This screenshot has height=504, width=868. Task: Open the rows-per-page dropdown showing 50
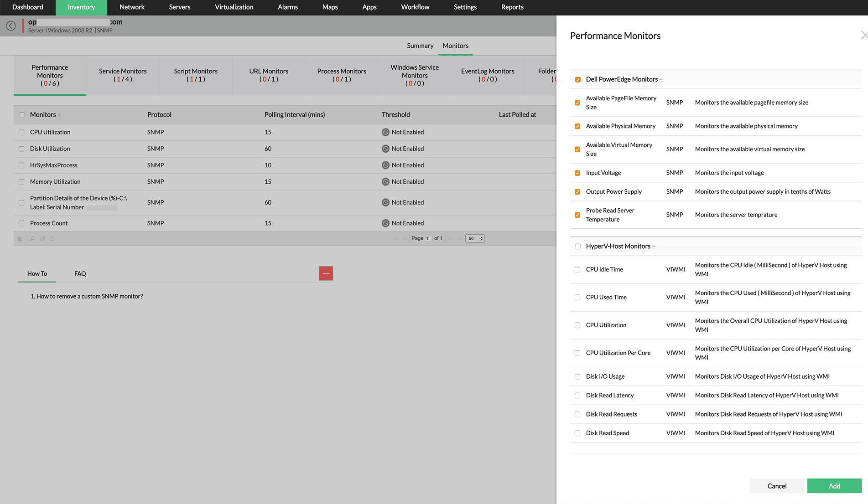point(474,238)
